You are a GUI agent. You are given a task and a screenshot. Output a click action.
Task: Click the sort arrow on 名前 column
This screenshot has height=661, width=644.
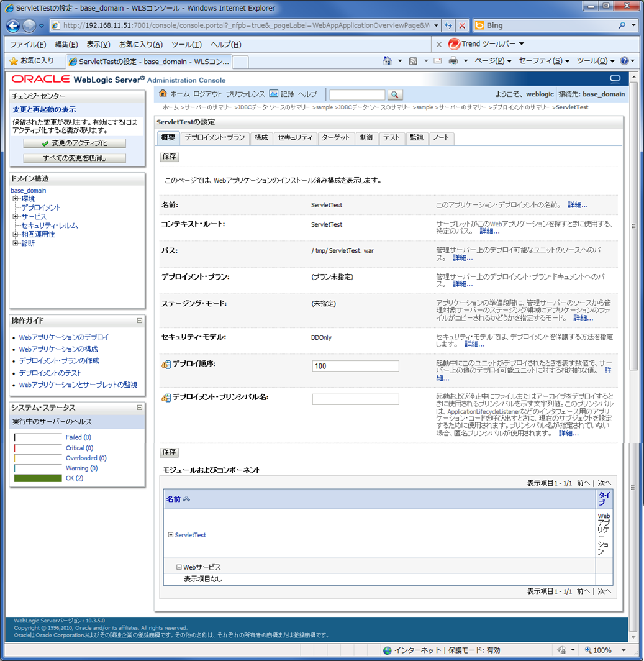(186, 499)
